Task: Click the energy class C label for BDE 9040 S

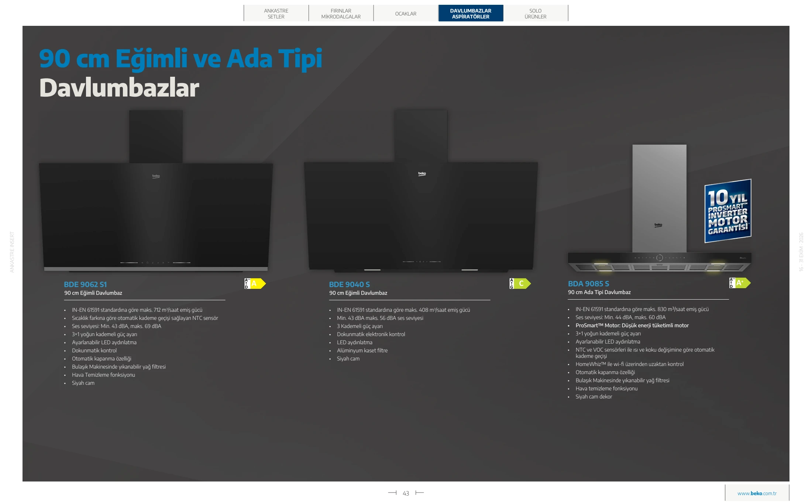Action: coord(520,283)
